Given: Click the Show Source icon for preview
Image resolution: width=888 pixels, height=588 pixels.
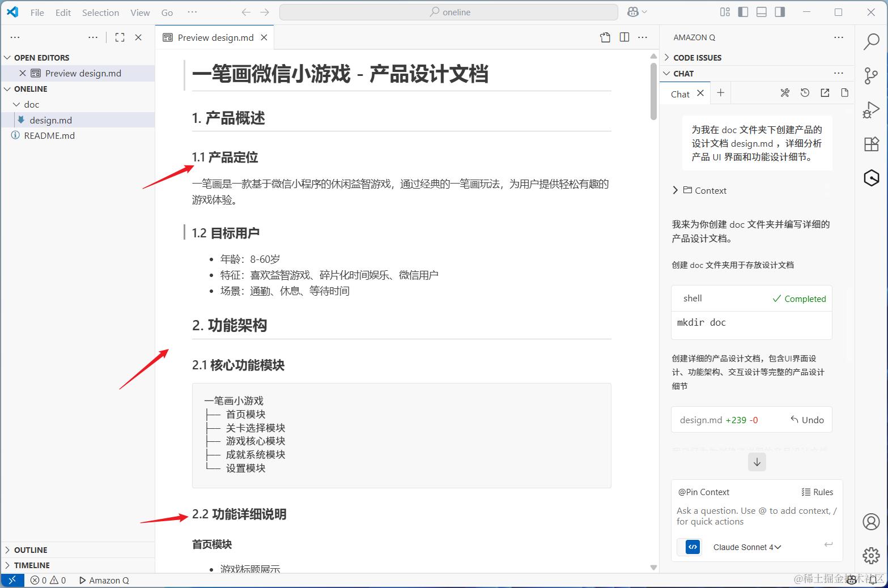Looking at the screenshot, I should coord(605,37).
